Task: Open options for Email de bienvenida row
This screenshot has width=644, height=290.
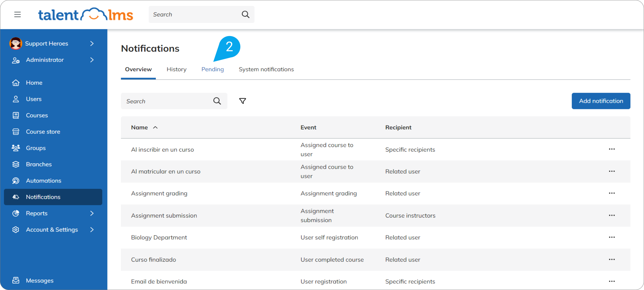Action: point(612,281)
